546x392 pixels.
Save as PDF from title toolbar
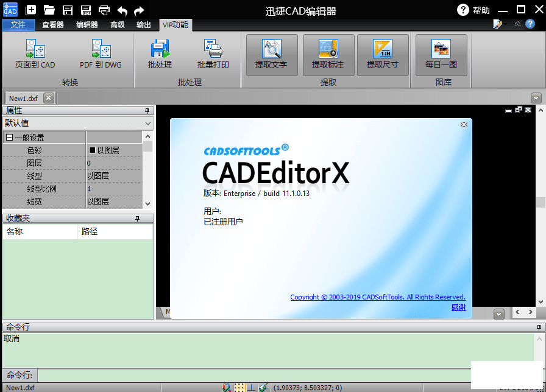pos(86,10)
